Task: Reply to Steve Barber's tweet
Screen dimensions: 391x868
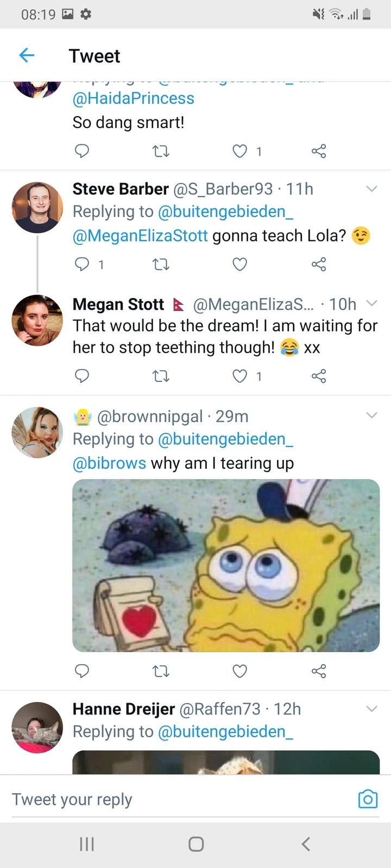Action: (x=82, y=264)
